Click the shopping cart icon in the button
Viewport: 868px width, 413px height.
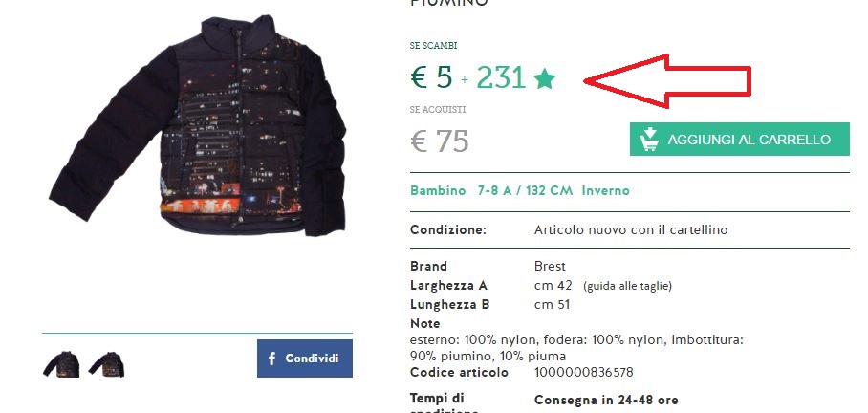648,139
